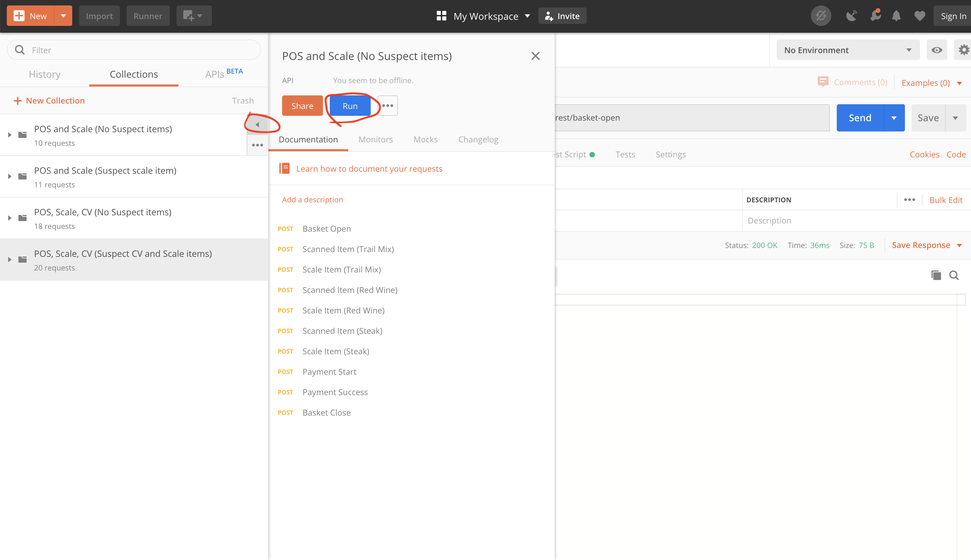The image size is (971, 560).
Task: Open Scale Item (Red Wine) request
Action: (x=343, y=310)
